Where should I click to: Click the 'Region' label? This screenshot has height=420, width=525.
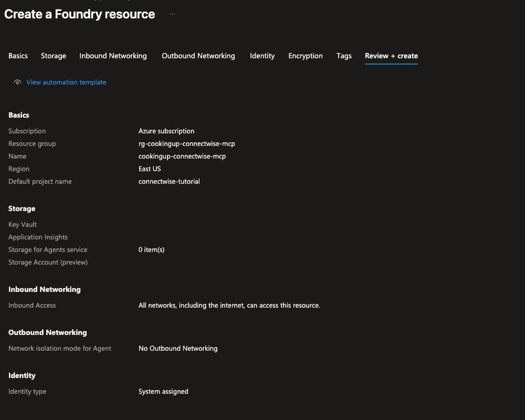click(19, 169)
